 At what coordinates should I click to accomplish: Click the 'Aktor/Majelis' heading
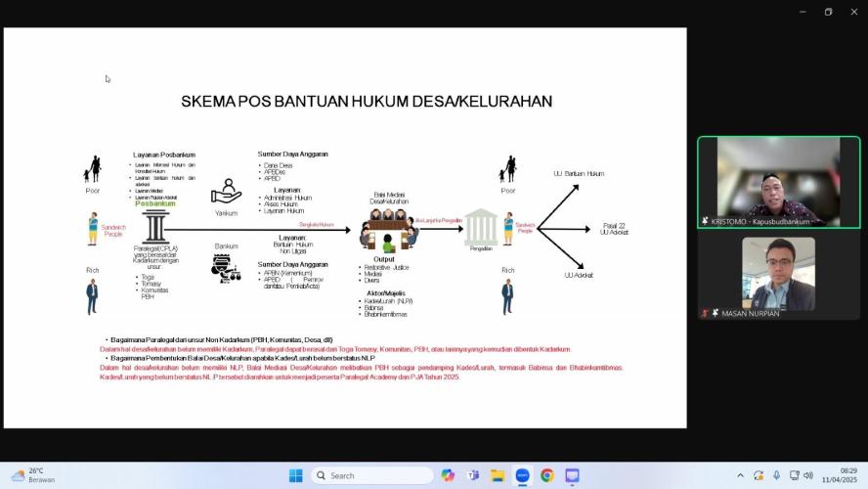pos(386,293)
